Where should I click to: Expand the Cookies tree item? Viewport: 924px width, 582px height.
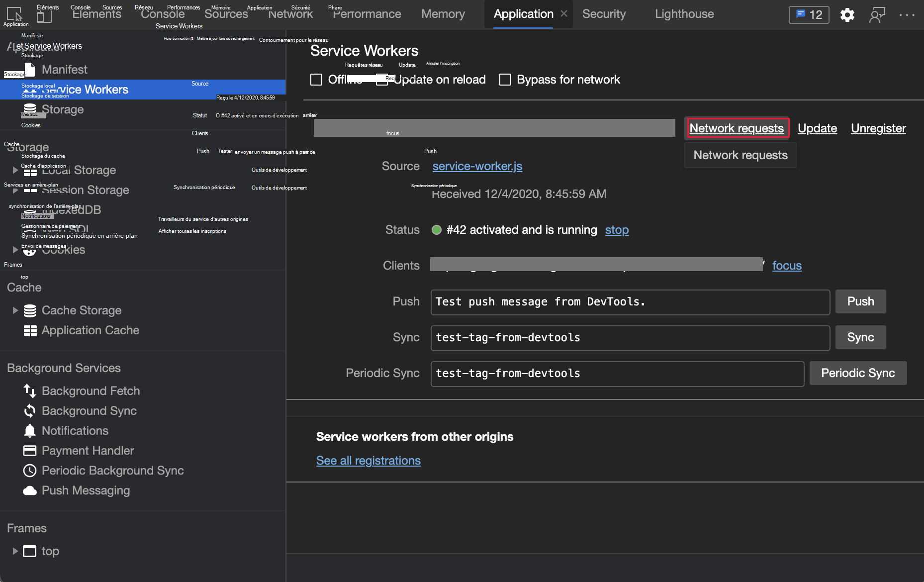click(15, 250)
